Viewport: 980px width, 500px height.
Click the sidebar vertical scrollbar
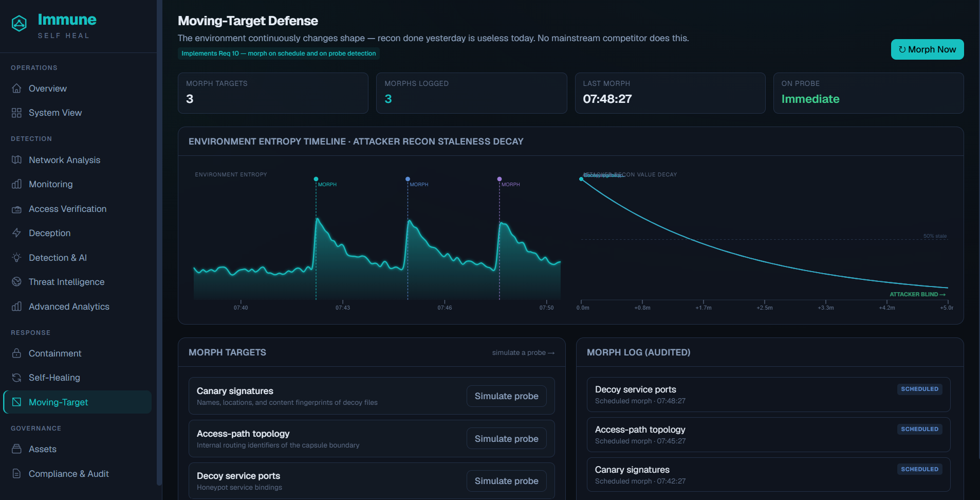[159, 242]
